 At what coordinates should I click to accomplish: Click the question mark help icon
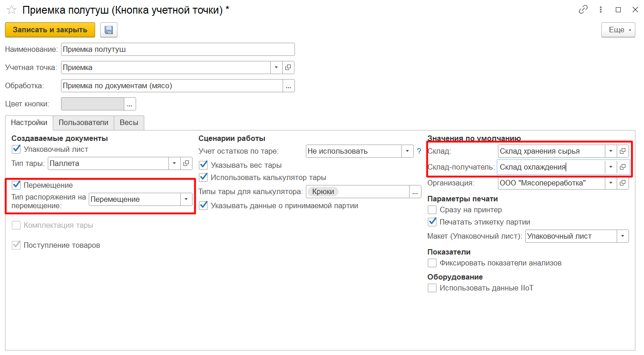pos(419,151)
